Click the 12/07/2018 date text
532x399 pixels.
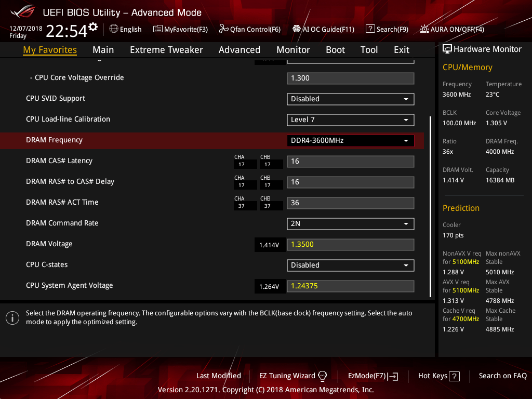click(x=26, y=29)
